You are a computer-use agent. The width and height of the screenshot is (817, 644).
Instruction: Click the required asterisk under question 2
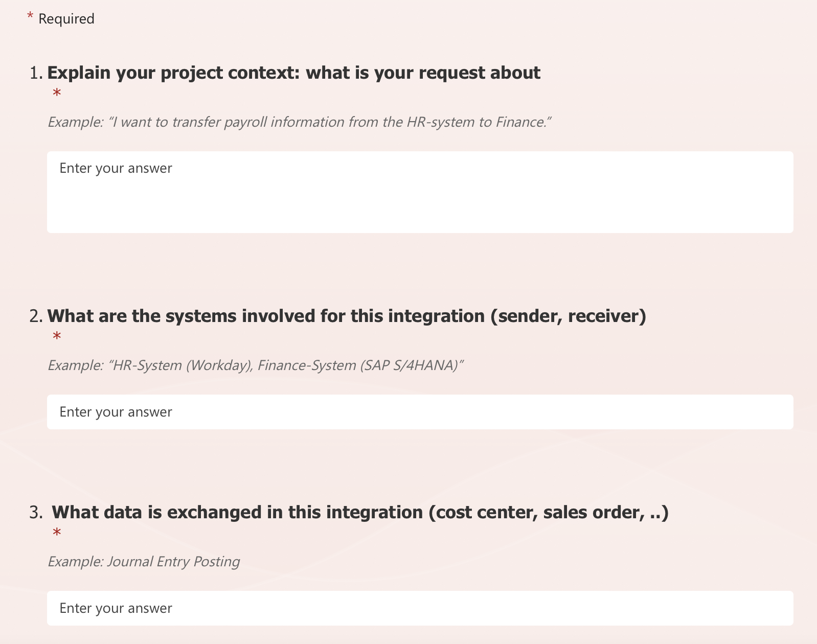tap(57, 337)
